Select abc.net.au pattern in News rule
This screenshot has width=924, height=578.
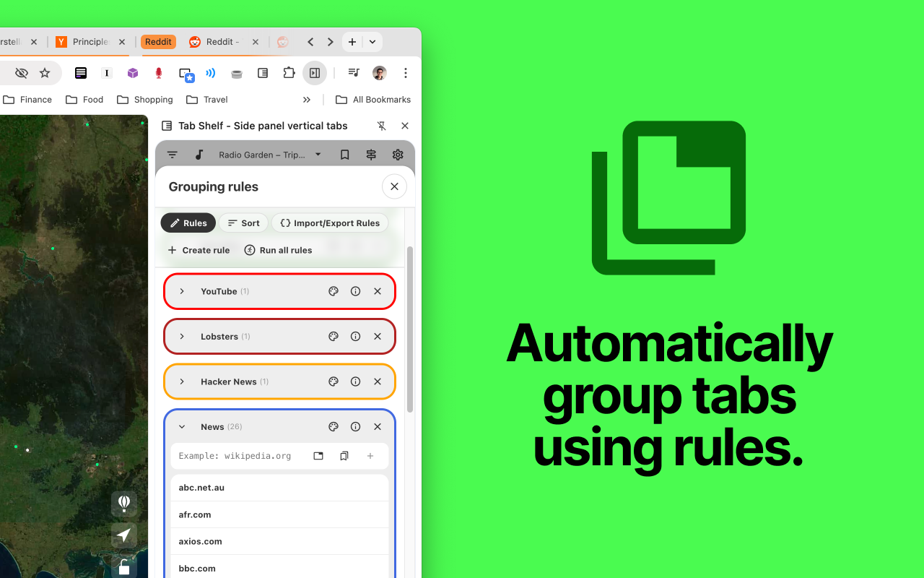279,488
